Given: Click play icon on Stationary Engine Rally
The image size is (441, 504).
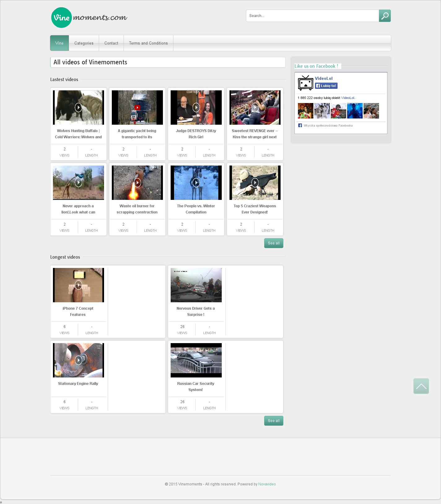Looking at the screenshot, I should [x=78, y=360].
